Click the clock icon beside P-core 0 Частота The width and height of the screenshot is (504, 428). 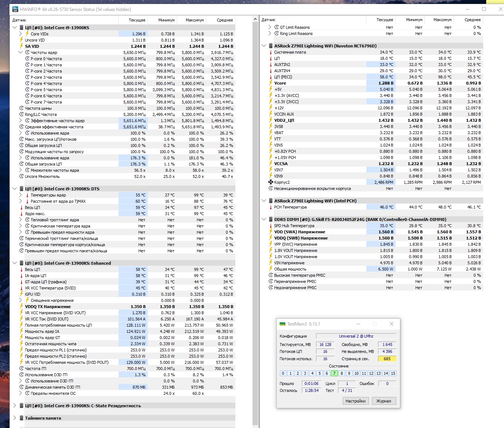[x=27, y=59]
